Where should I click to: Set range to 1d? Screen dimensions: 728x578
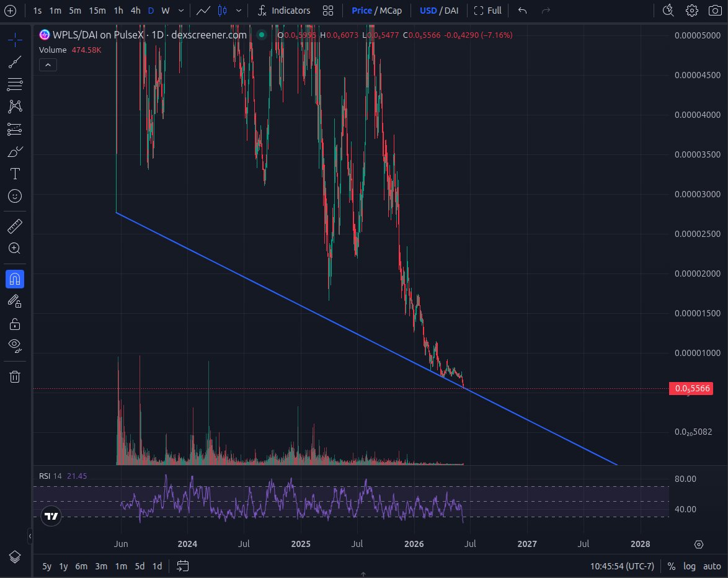[x=158, y=566]
